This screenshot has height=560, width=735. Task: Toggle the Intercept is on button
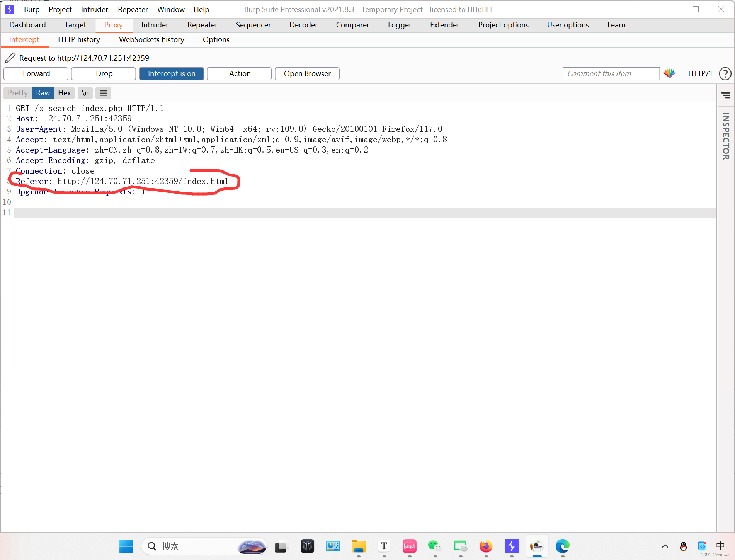172,73
